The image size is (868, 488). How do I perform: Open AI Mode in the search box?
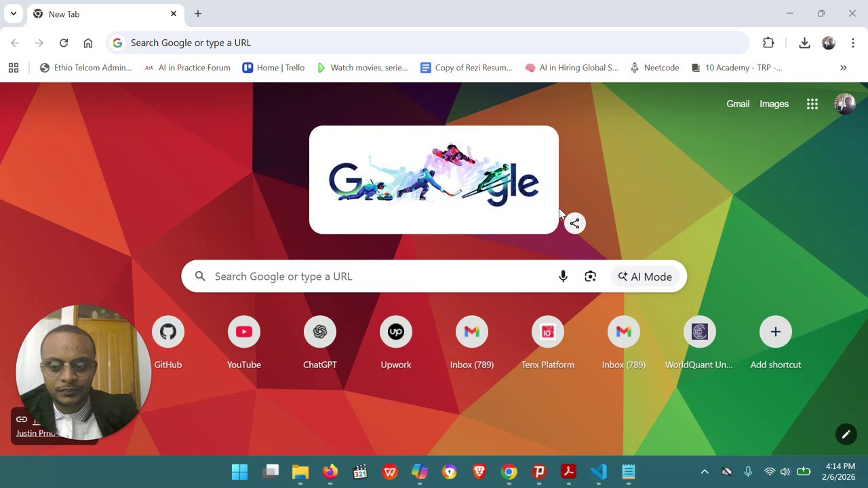(645, 277)
